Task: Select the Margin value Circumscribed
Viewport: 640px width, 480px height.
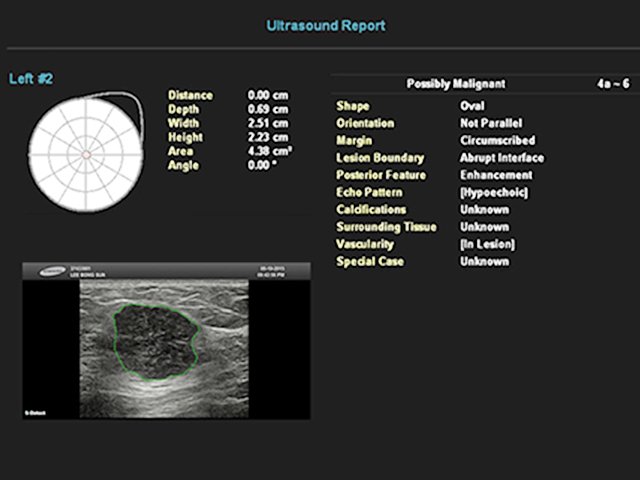Action: 498,140
